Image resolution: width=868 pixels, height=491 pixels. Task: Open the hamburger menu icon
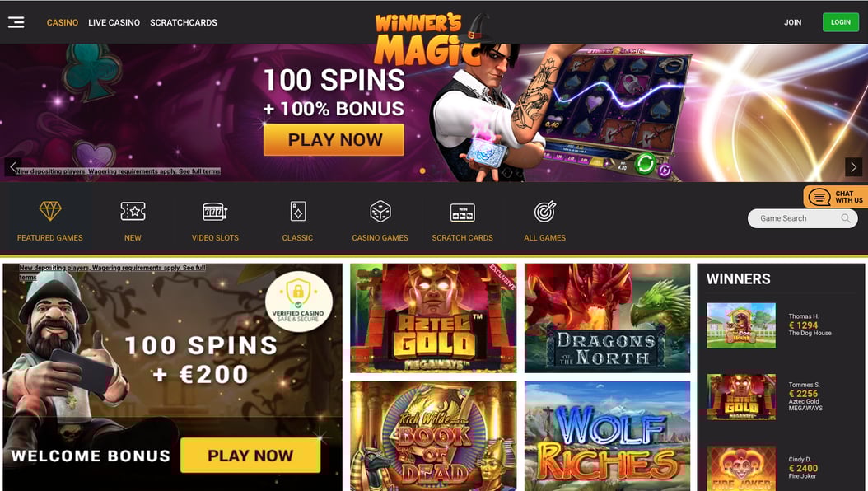point(16,22)
